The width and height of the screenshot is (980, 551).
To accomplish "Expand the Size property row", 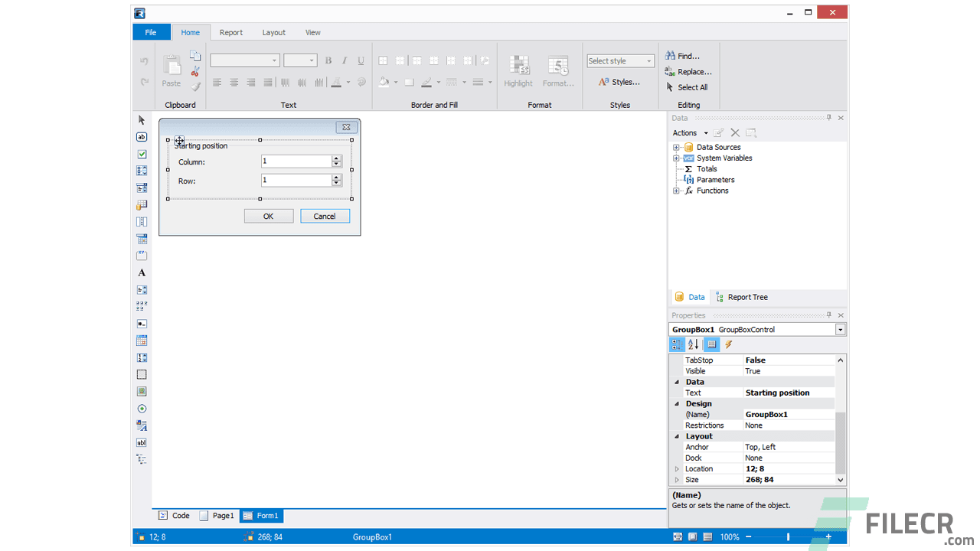I will click(x=677, y=480).
